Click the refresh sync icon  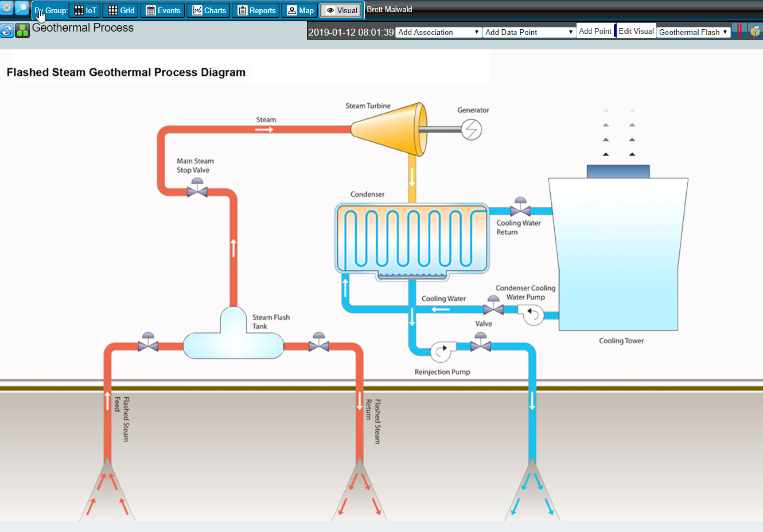pyautogui.click(x=7, y=30)
